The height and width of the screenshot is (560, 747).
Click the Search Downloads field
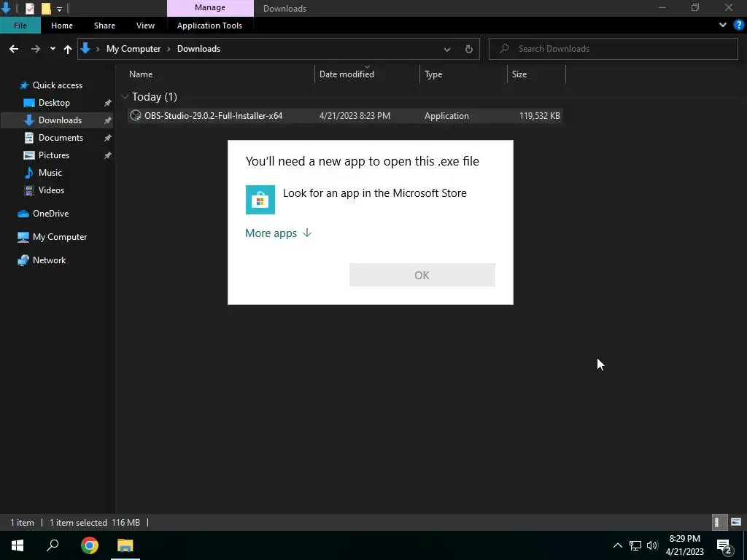click(x=613, y=49)
